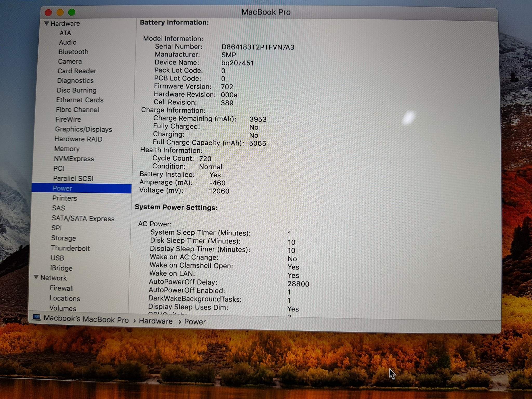Click the yellow minimize window button

coord(60,12)
